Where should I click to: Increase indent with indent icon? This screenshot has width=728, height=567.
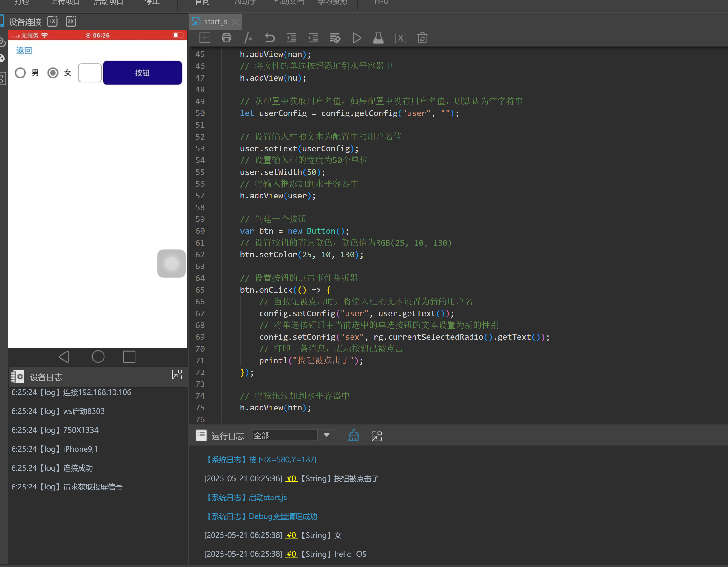[x=313, y=38]
